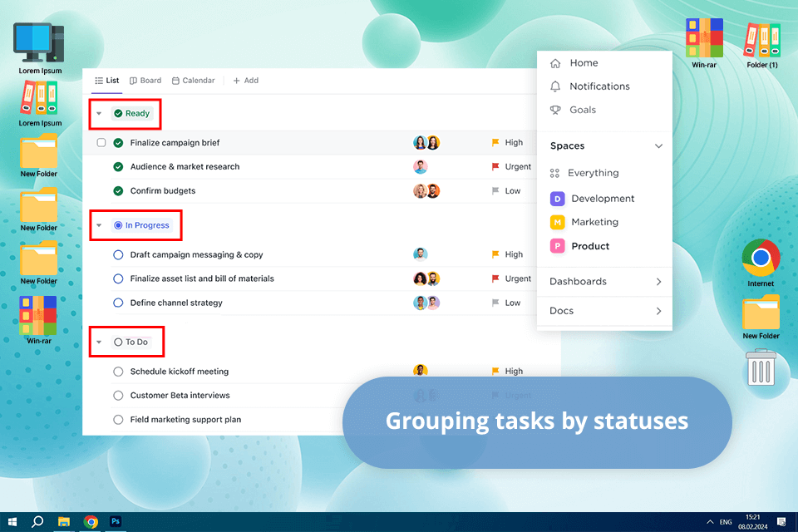The width and height of the screenshot is (798, 532).
Task: Click the Ready status label
Action: click(x=132, y=114)
